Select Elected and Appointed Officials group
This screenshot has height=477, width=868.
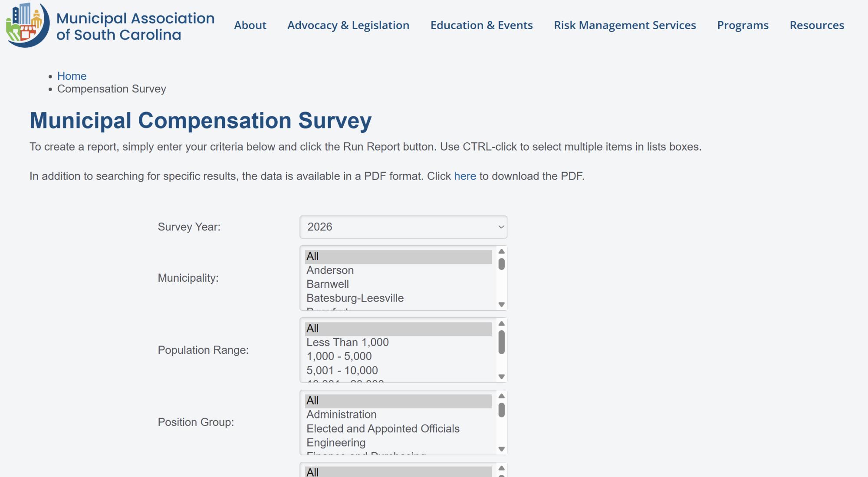(398, 429)
